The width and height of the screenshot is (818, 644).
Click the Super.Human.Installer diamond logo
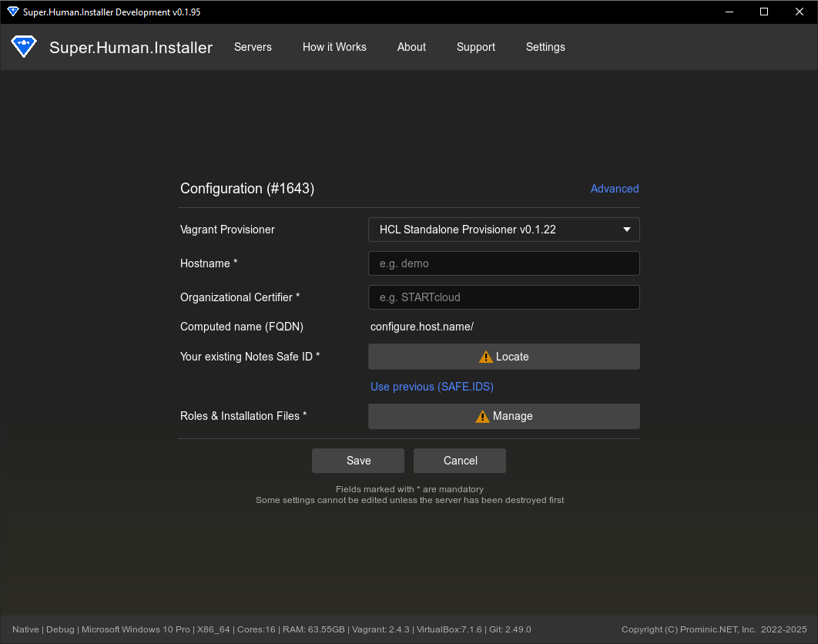(24, 46)
